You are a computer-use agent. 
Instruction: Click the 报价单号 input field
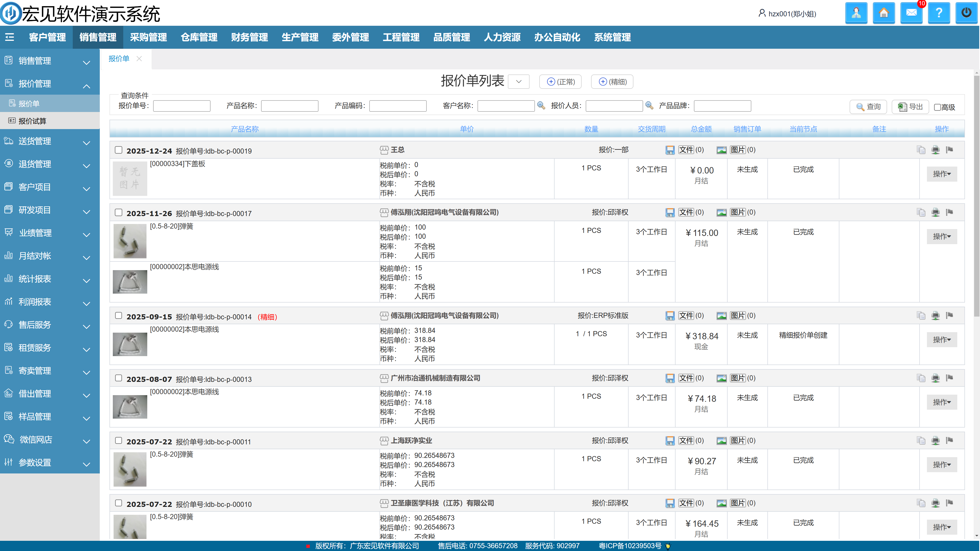pos(181,106)
